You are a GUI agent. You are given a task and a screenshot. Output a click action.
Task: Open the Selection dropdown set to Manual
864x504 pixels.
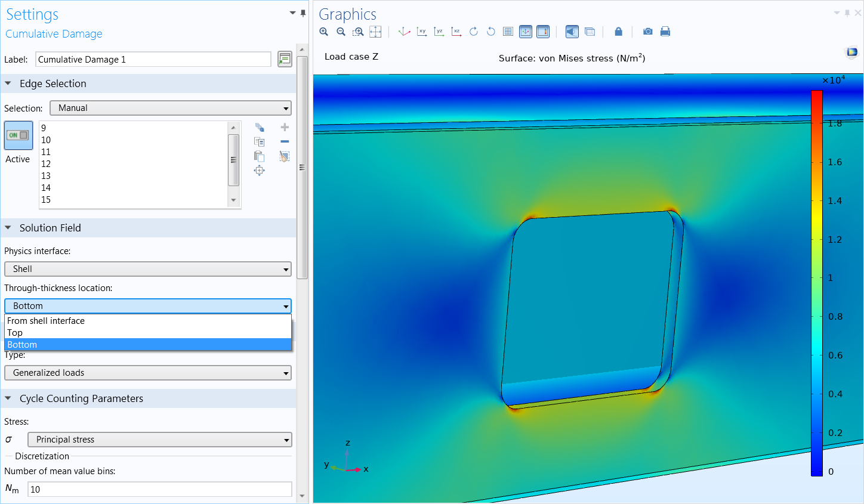[x=171, y=108]
